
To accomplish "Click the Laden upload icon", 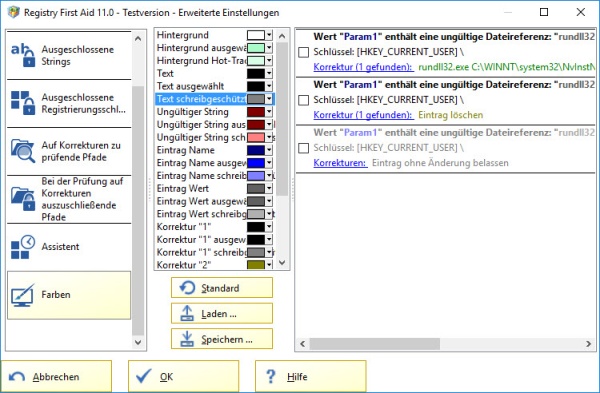I will tap(187, 313).
